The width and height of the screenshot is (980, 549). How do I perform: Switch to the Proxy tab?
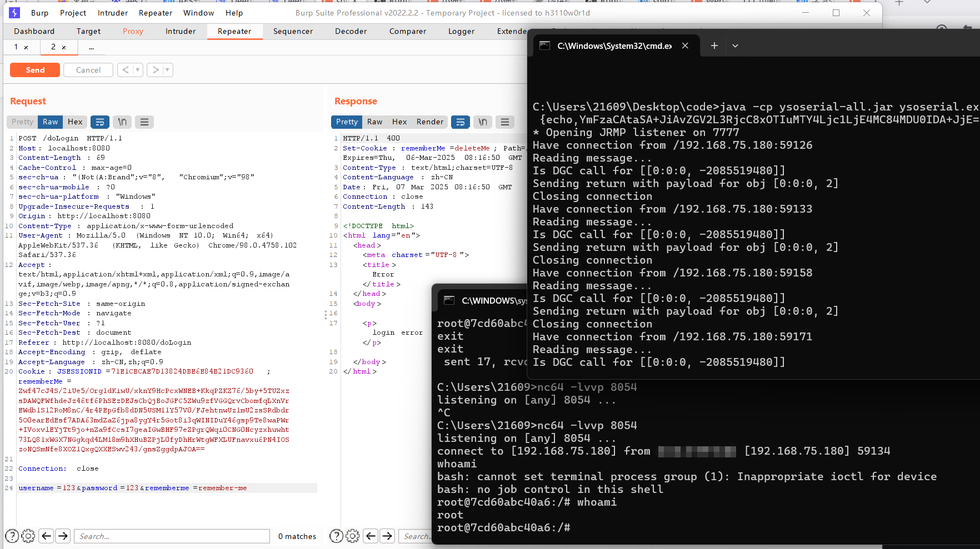(x=133, y=31)
